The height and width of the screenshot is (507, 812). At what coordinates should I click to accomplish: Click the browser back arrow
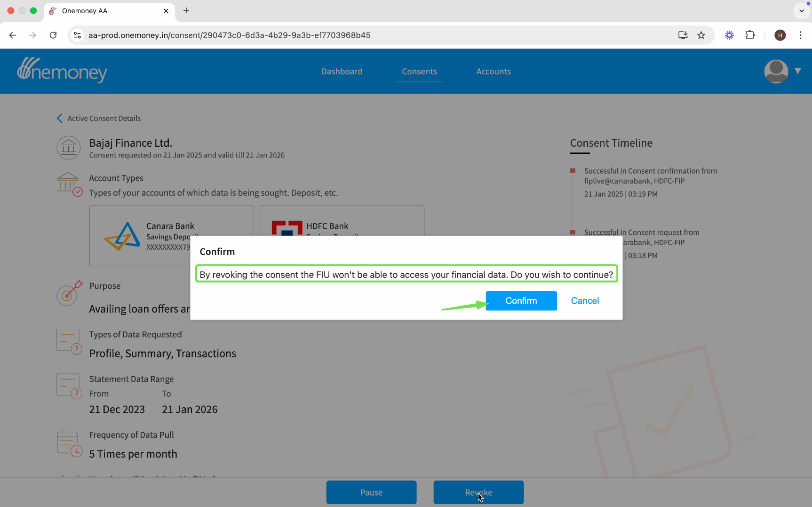(x=13, y=35)
